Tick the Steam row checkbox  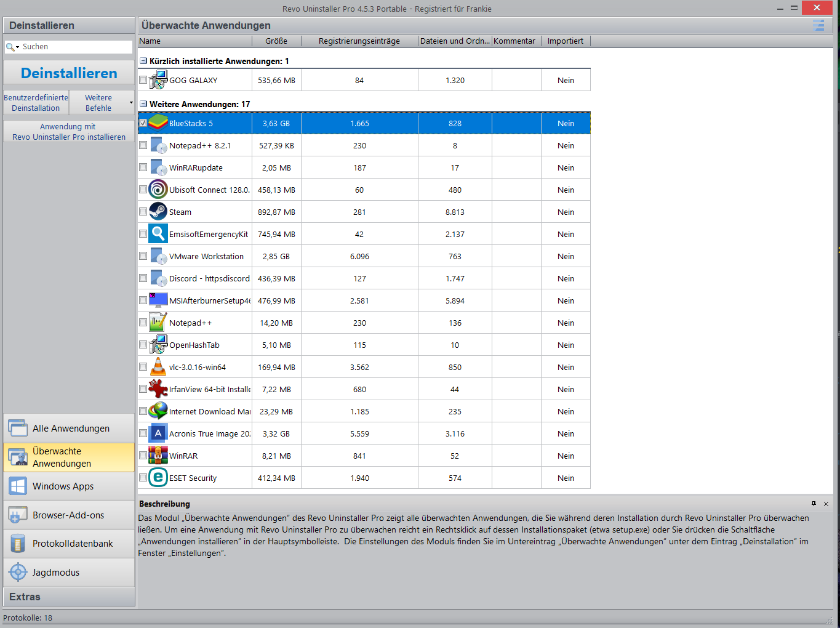143,212
